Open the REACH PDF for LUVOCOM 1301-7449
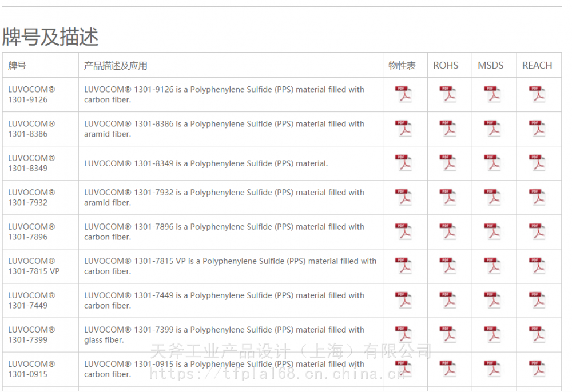The height and width of the screenshot is (392, 572). tap(537, 300)
